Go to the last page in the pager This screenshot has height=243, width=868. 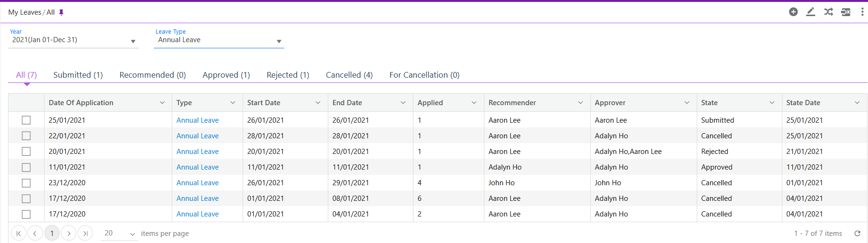85,233
